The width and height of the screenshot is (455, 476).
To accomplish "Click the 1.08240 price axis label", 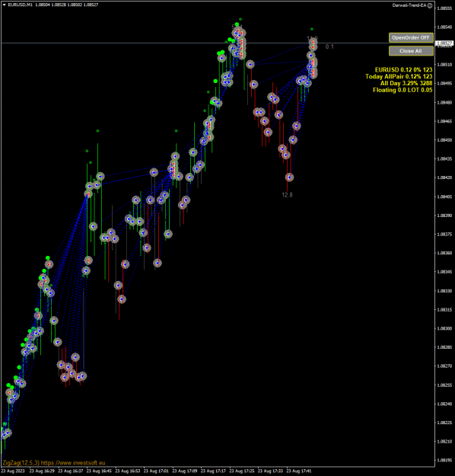I will point(444,404).
